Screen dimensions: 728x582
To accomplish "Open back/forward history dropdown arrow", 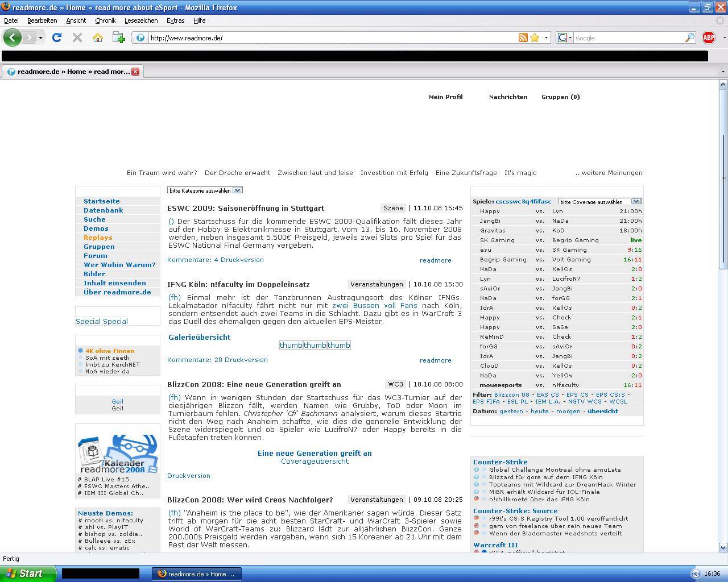I will coord(40,38).
